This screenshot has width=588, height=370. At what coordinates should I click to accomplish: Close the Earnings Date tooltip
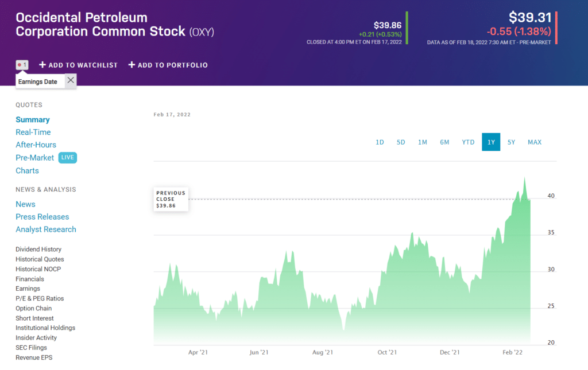71,80
